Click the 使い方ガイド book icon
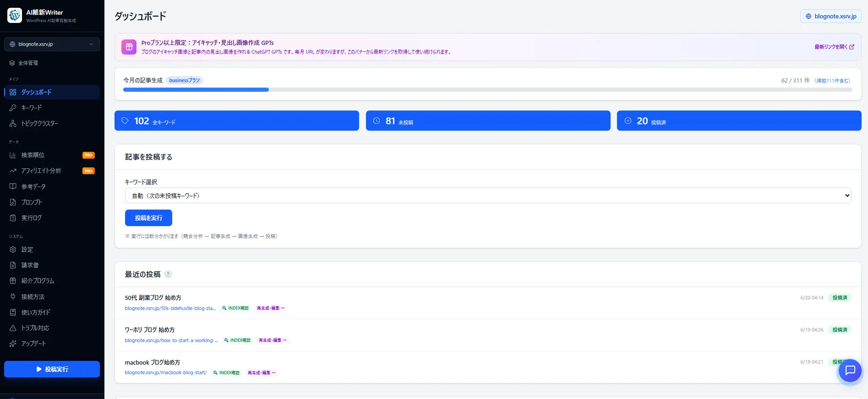The image size is (868, 399). click(x=13, y=312)
